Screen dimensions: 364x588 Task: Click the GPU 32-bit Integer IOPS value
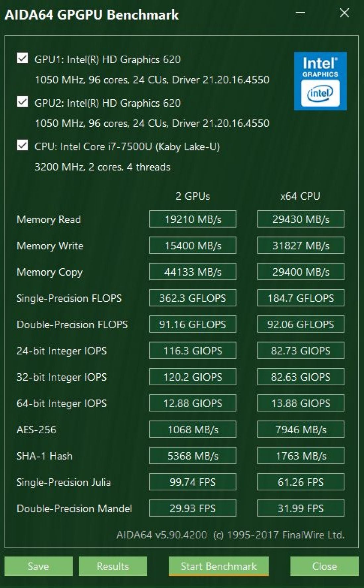pos(193,377)
